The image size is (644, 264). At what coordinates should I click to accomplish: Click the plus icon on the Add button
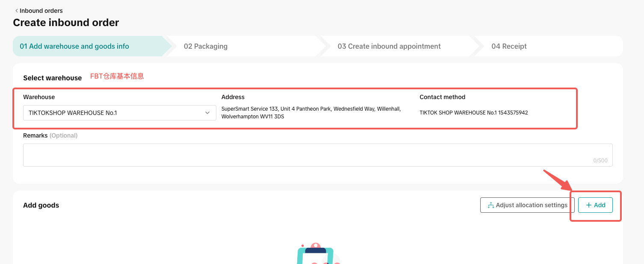[589, 205]
